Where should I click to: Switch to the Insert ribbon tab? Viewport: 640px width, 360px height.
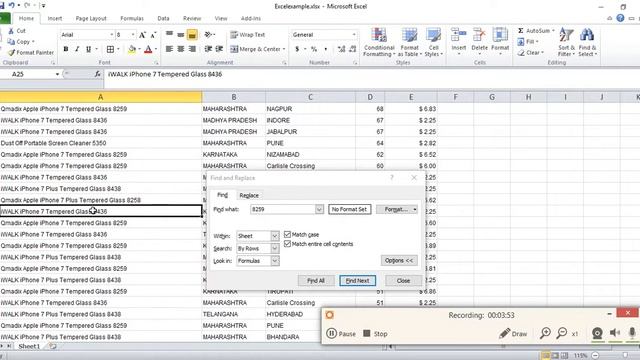(55, 18)
